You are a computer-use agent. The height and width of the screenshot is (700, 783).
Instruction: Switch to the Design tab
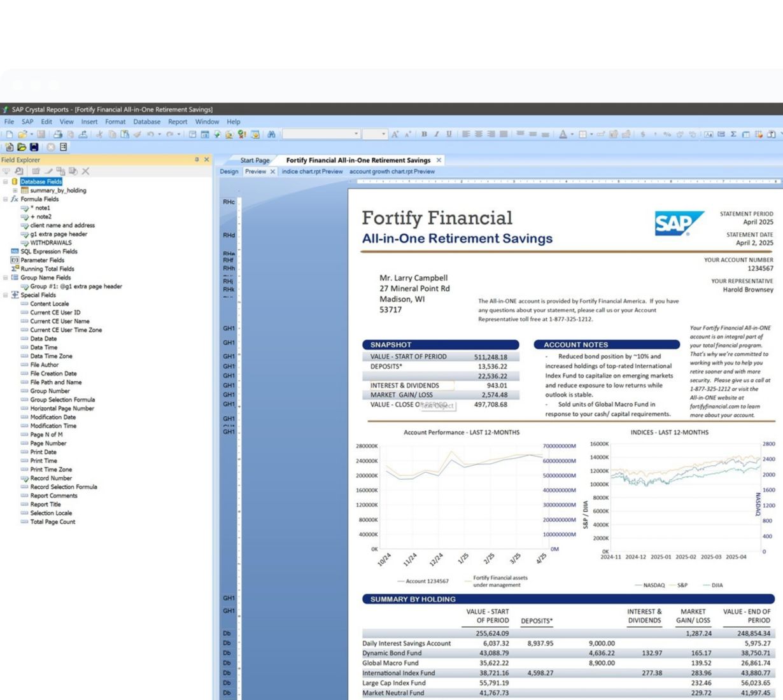(229, 172)
